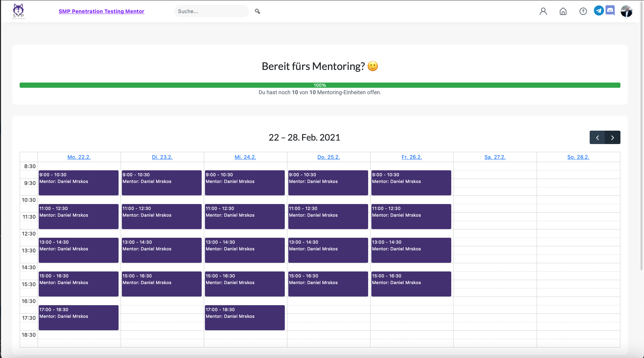Open the help question mark icon
Screen dimensions: 644x358
pyautogui.click(x=583, y=11)
